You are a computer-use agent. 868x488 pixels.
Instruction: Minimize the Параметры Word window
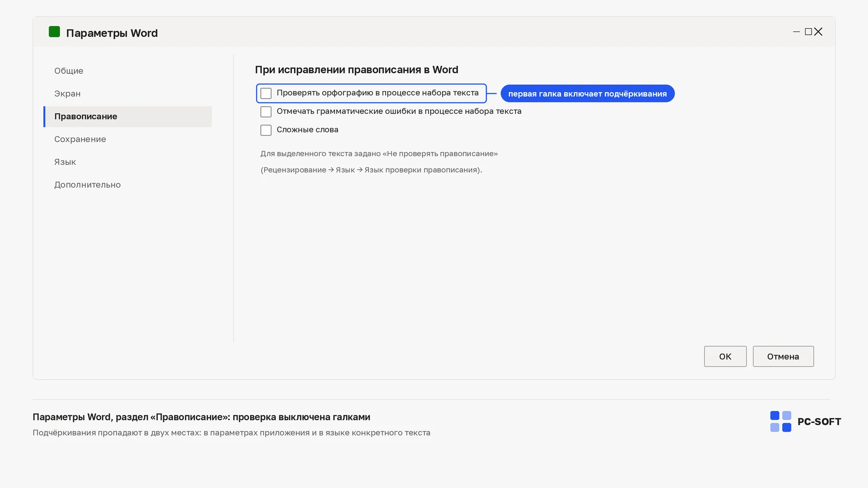point(796,32)
